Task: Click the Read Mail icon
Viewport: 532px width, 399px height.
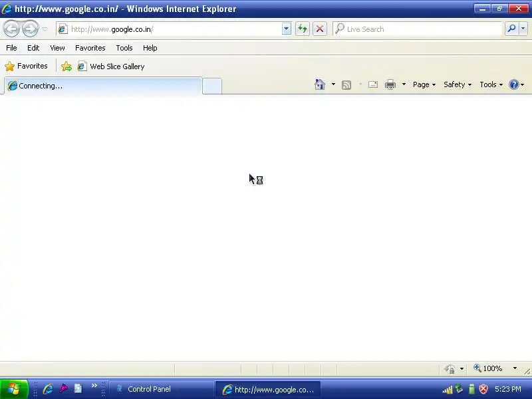Action: click(373, 84)
